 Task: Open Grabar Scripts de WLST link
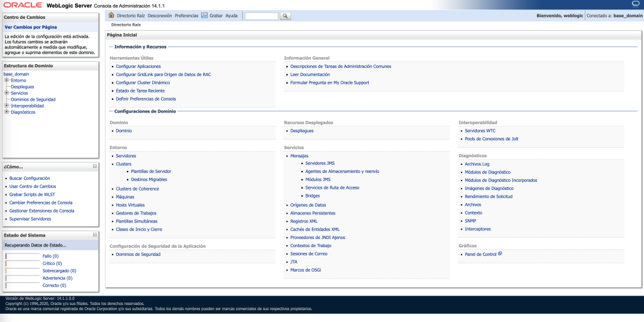pyautogui.click(x=33, y=194)
